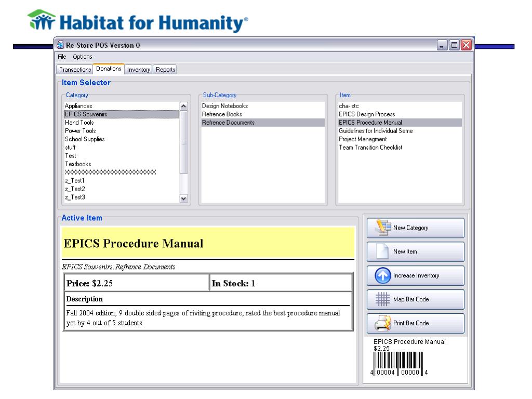
Task: Select the EPICS Souvenirs category
Action: coord(122,114)
